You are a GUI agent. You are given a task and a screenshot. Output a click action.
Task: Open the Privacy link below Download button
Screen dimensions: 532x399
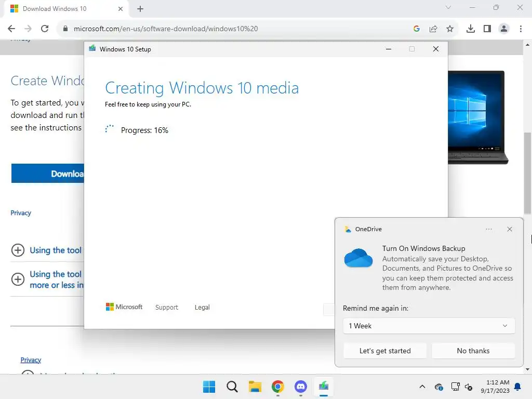pyautogui.click(x=21, y=213)
